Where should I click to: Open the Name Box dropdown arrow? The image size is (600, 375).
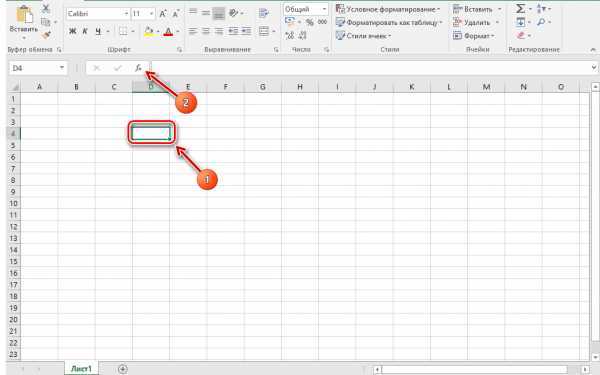click(x=62, y=68)
